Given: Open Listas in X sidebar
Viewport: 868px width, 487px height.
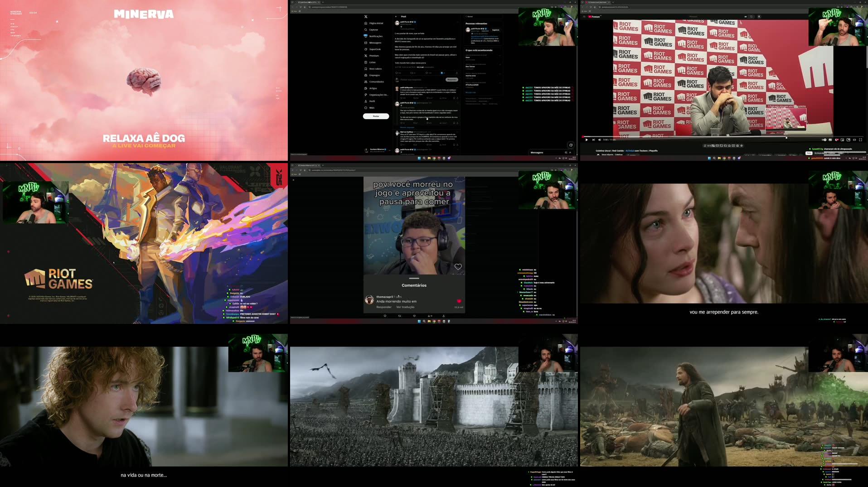Looking at the screenshot, I should [370, 63].
